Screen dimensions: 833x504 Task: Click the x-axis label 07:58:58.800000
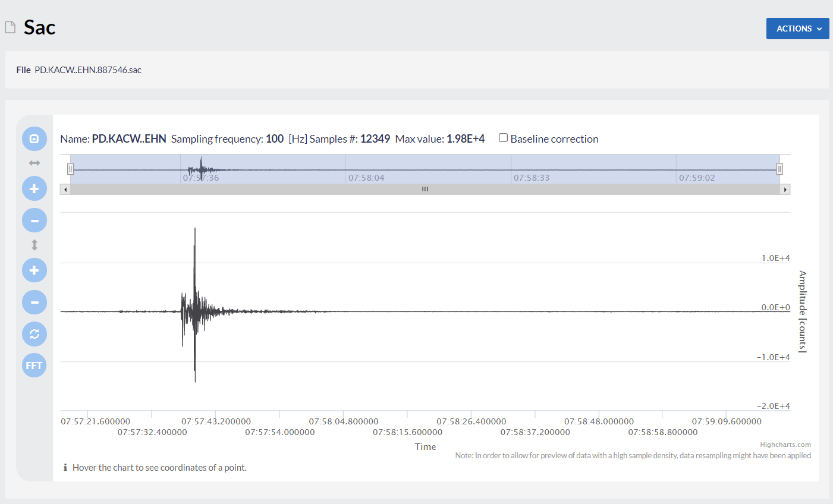663,432
